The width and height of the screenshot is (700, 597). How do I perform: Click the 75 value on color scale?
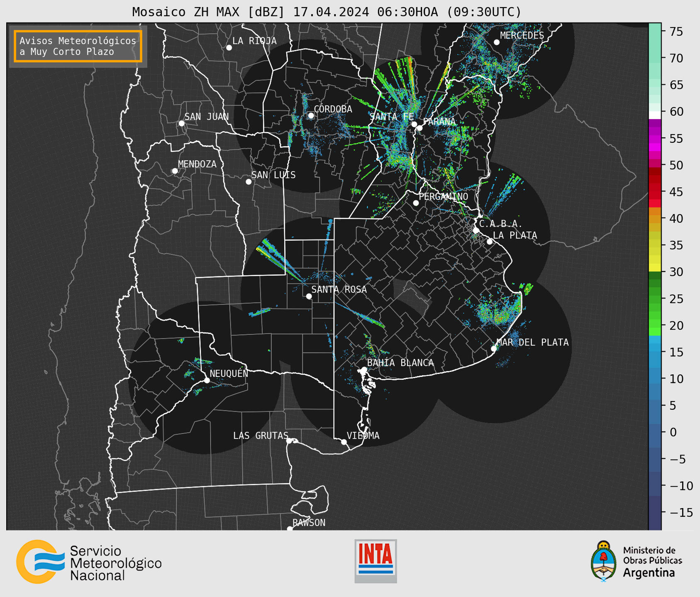[676, 32]
